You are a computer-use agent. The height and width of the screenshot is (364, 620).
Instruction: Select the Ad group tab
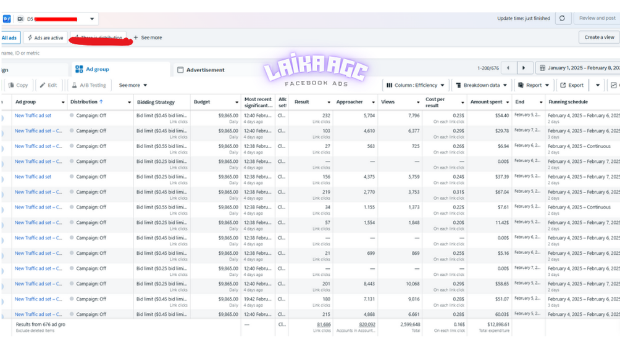pyautogui.click(x=92, y=69)
